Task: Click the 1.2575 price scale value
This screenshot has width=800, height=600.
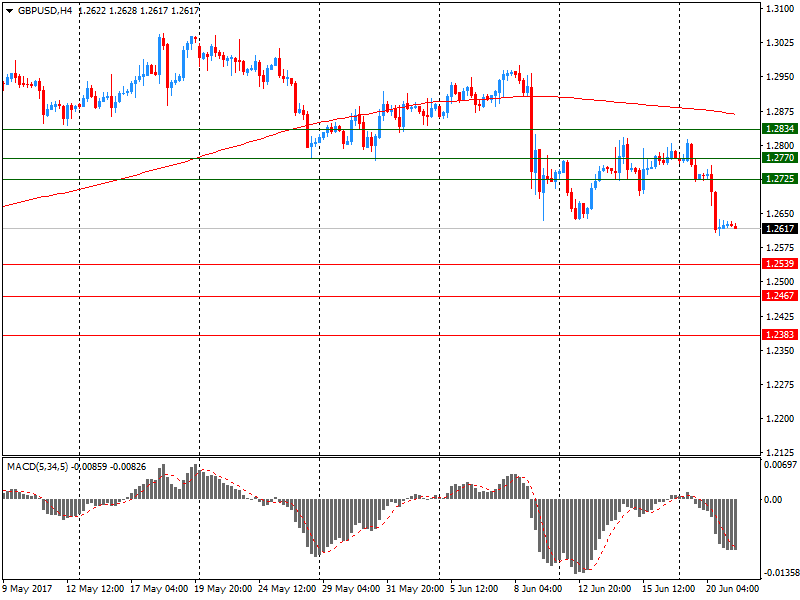Action: coord(780,248)
